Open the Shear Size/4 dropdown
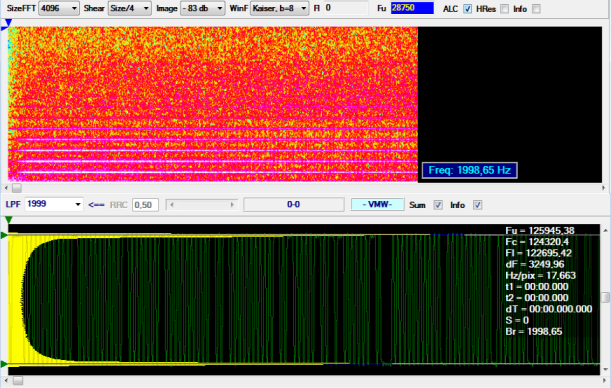Screen dimensions: 611x388 pos(130,8)
